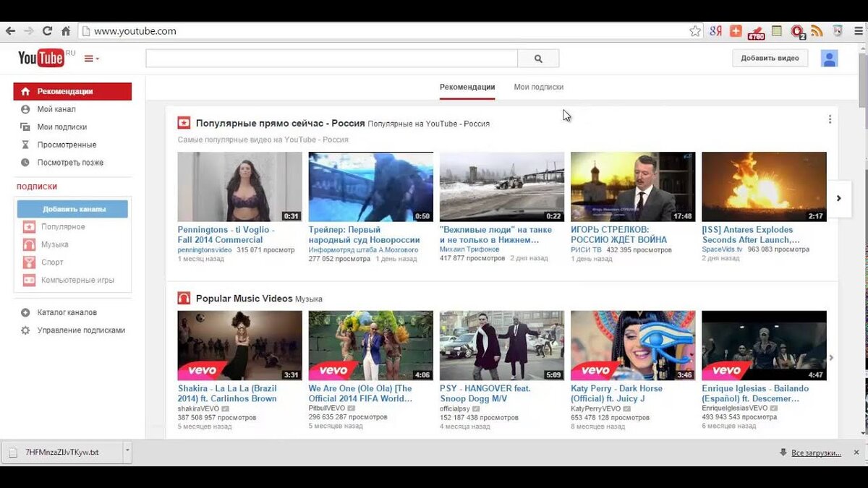Play the PSY HANGOVER thumbnail
This screenshot has width=868, height=488.
click(x=502, y=346)
